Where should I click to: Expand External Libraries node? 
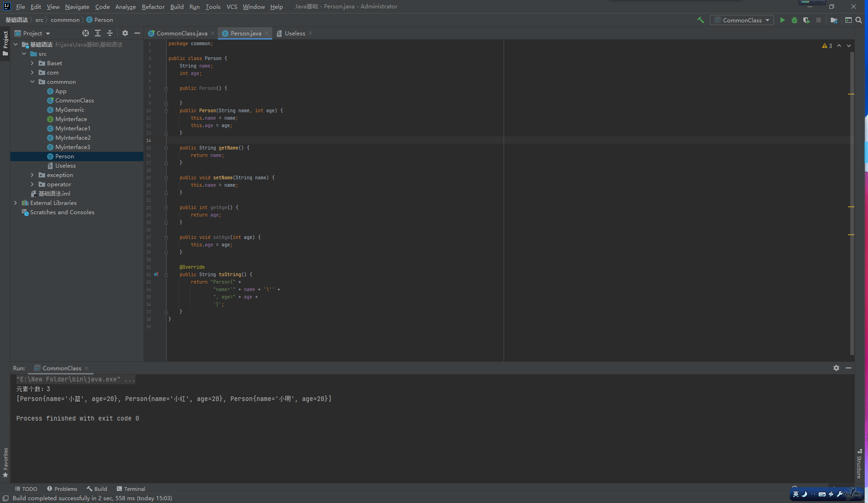tap(16, 203)
